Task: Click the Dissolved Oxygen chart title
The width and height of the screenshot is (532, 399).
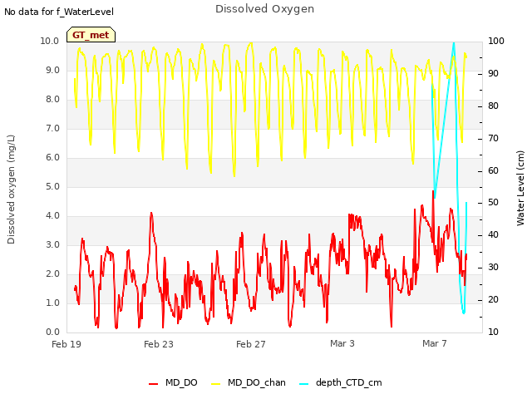Action: (264, 9)
